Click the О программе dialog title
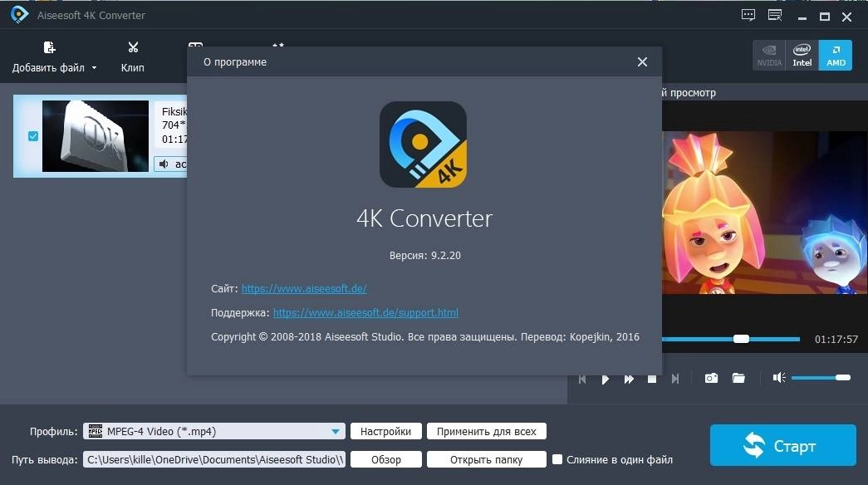 235,62
